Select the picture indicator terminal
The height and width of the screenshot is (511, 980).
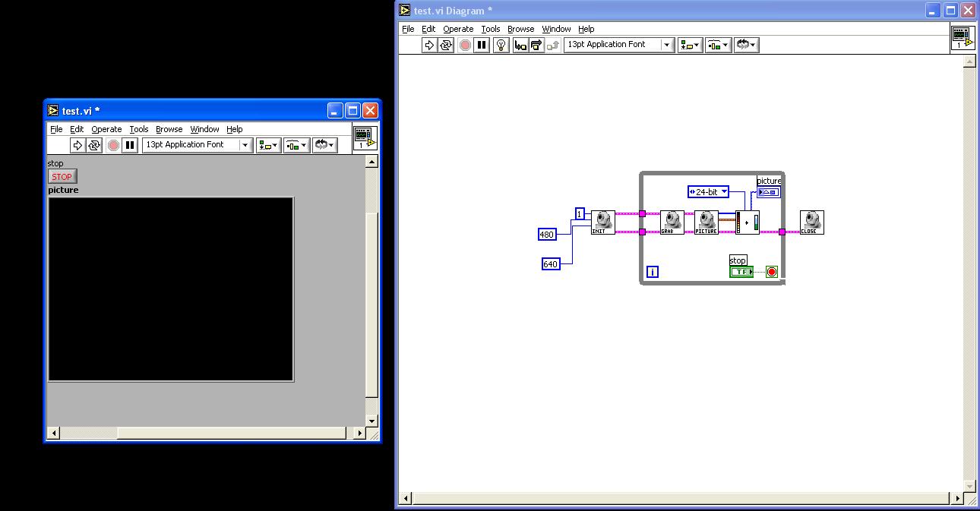(x=769, y=192)
